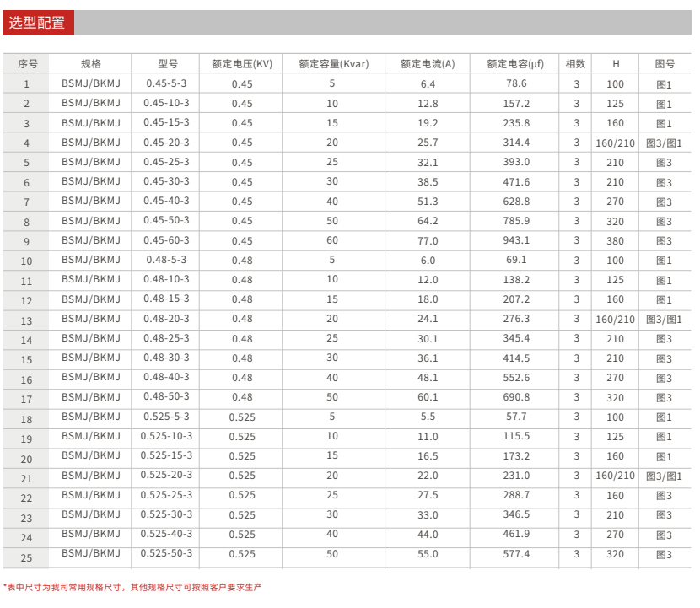
Task: Click the 型号 column header
Action: pos(167,64)
